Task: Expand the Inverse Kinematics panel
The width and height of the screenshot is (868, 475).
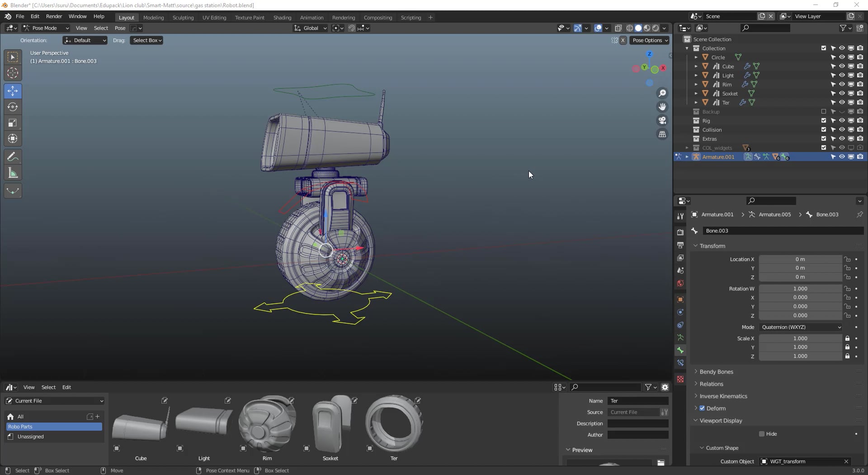Action: point(723,396)
